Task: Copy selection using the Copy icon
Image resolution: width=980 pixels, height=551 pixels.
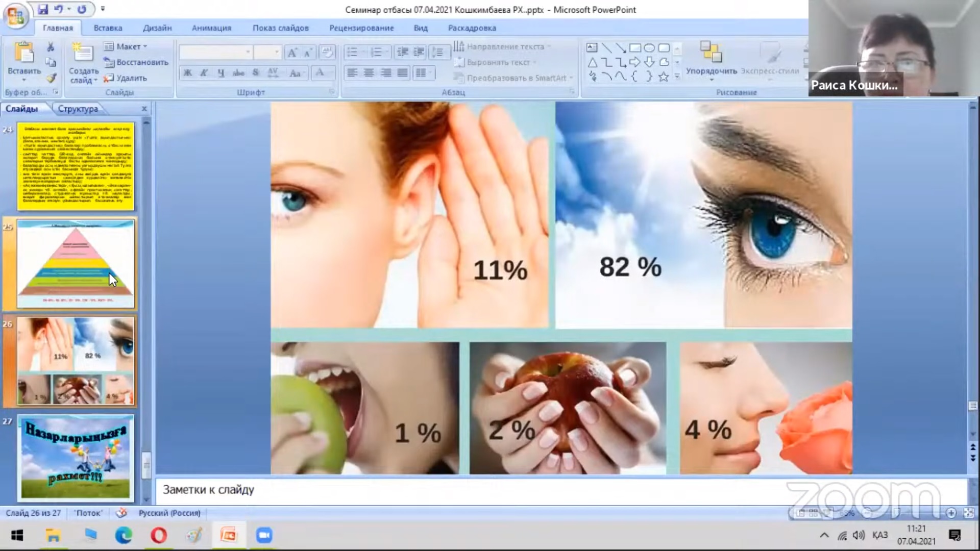Action: pos(51,62)
